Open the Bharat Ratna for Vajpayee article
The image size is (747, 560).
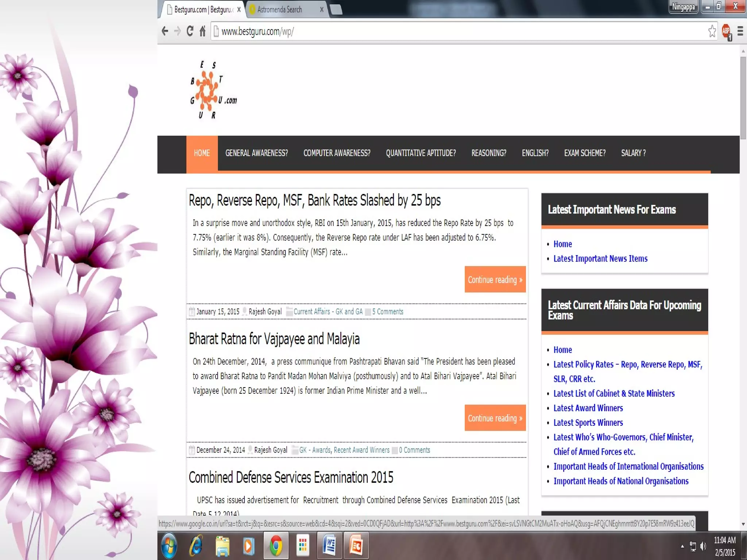[274, 339]
